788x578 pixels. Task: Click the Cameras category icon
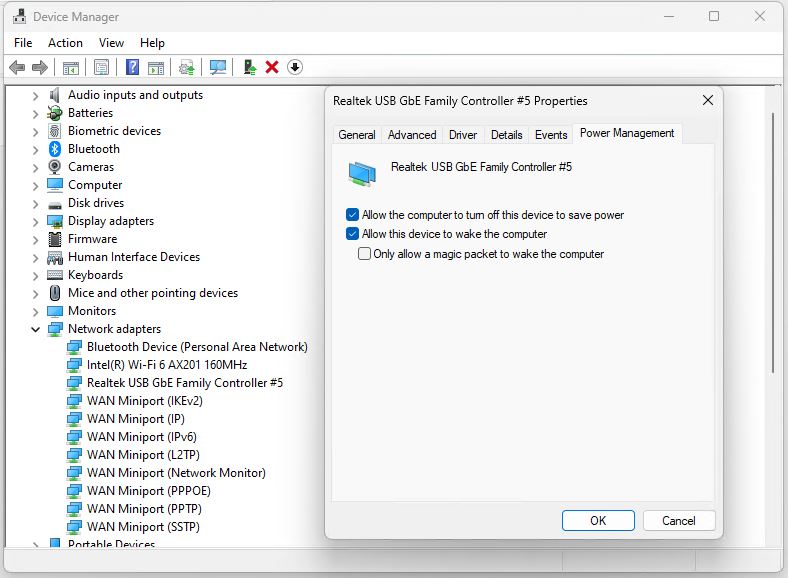click(x=55, y=167)
